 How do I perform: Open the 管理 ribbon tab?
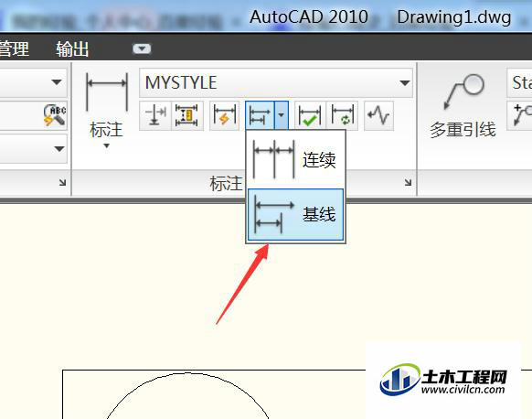coord(14,48)
